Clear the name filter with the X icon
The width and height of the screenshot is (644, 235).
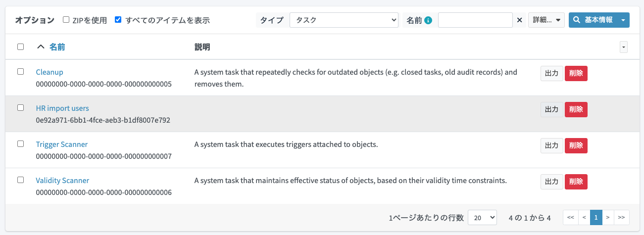coord(519,20)
